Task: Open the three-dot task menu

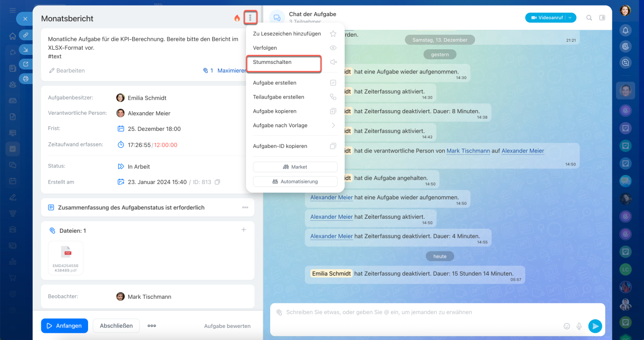Action: 251,18
